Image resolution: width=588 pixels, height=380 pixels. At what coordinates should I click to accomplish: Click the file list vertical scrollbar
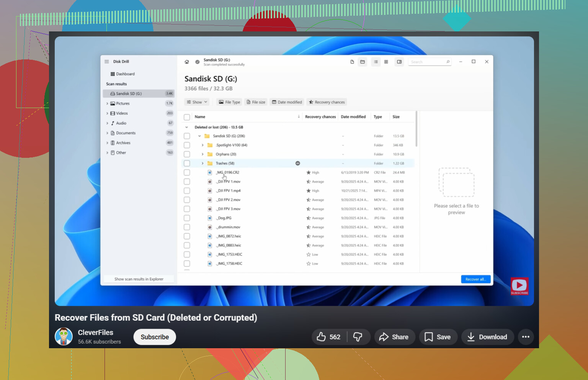416,129
